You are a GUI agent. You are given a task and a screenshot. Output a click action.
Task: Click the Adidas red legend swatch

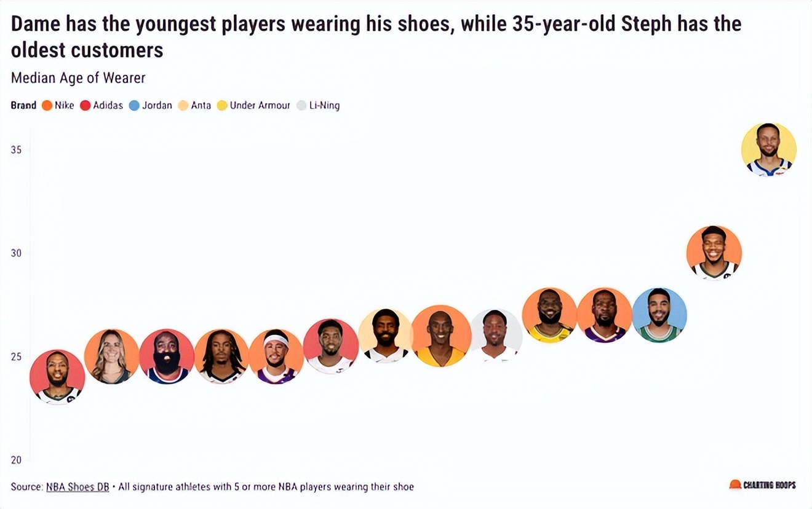click(x=86, y=106)
